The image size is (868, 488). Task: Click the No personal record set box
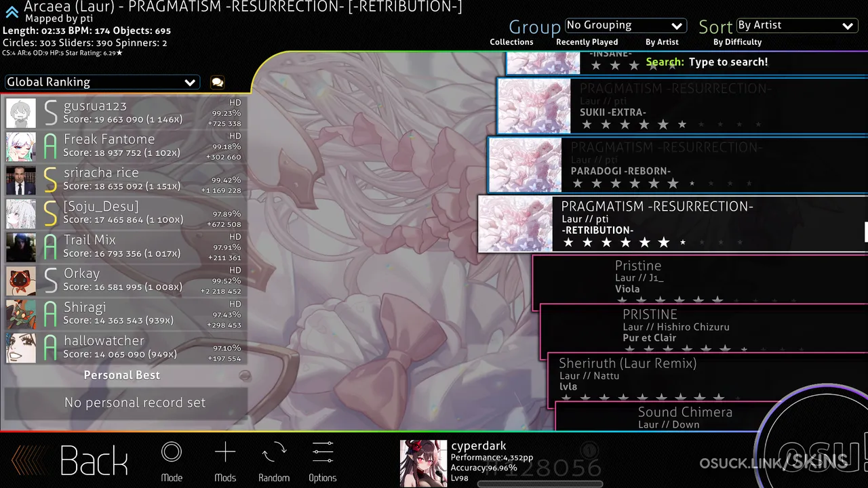126,403
